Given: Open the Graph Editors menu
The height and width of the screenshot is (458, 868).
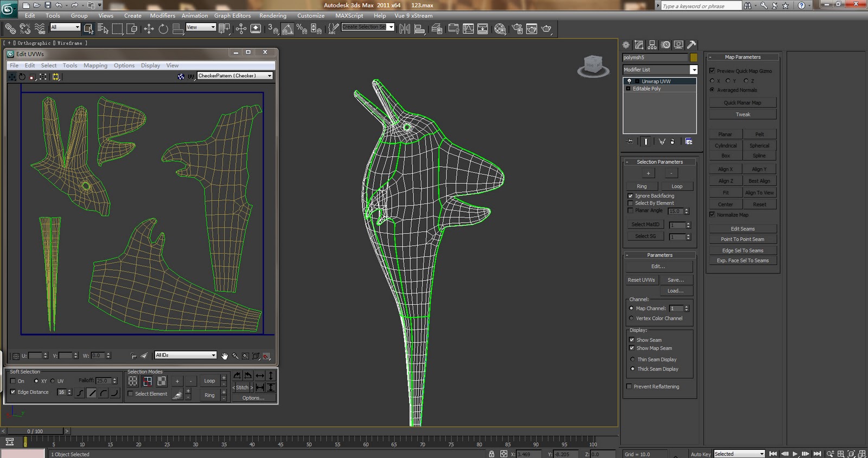Looking at the screenshot, I should pyautogui.click(x=232, y=16).
